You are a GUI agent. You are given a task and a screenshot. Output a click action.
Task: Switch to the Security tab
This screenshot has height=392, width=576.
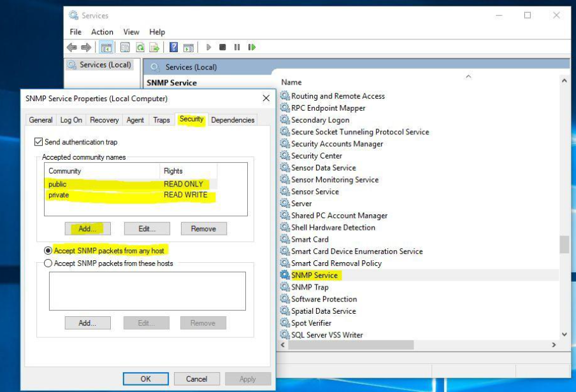(x=191, y=119)
